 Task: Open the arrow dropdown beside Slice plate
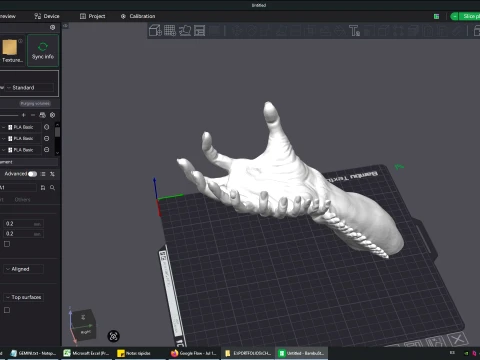pos(455,16)
